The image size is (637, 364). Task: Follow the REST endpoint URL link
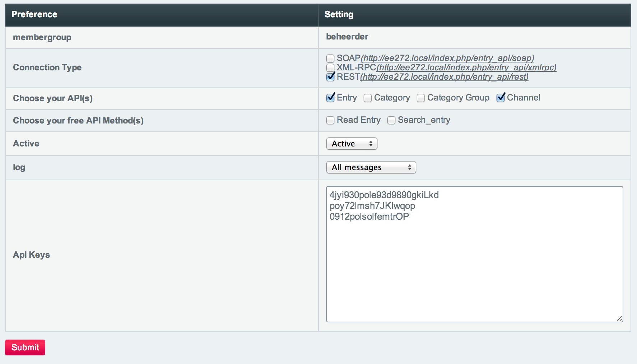[444, 77]
